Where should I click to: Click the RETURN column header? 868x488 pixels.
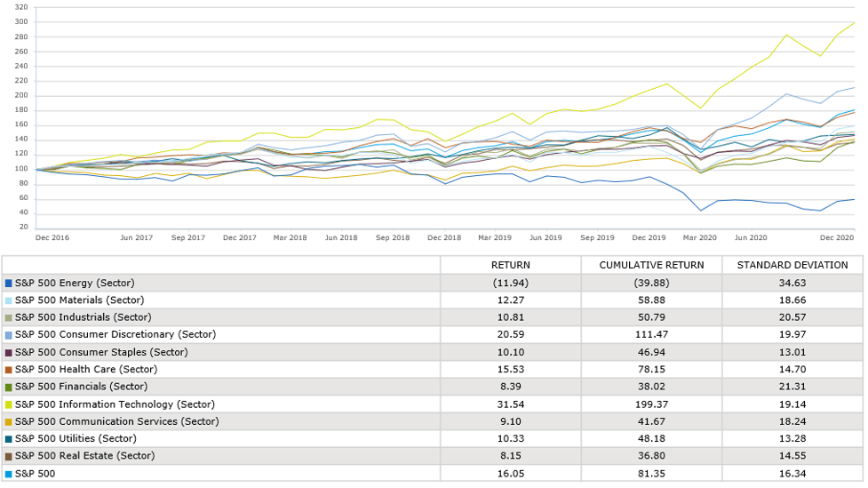pyautogui.click(x=511, y=265)
